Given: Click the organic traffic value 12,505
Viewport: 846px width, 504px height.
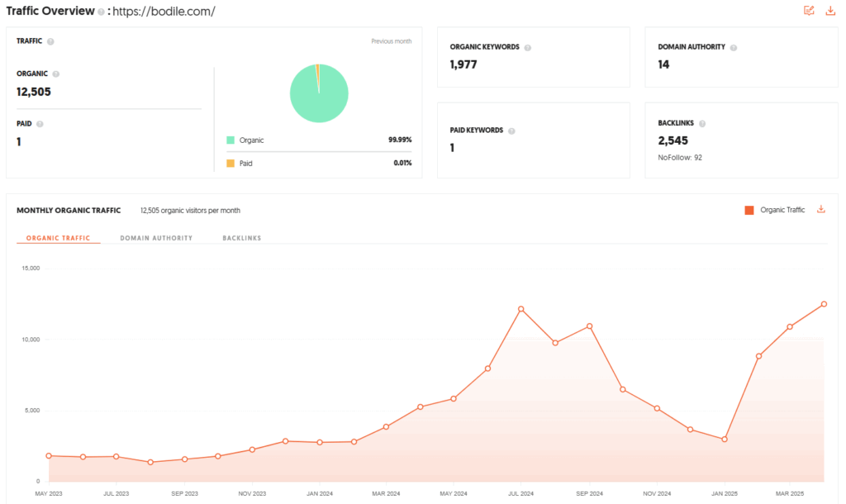Looking at the screenshot, I should (33, 92).
